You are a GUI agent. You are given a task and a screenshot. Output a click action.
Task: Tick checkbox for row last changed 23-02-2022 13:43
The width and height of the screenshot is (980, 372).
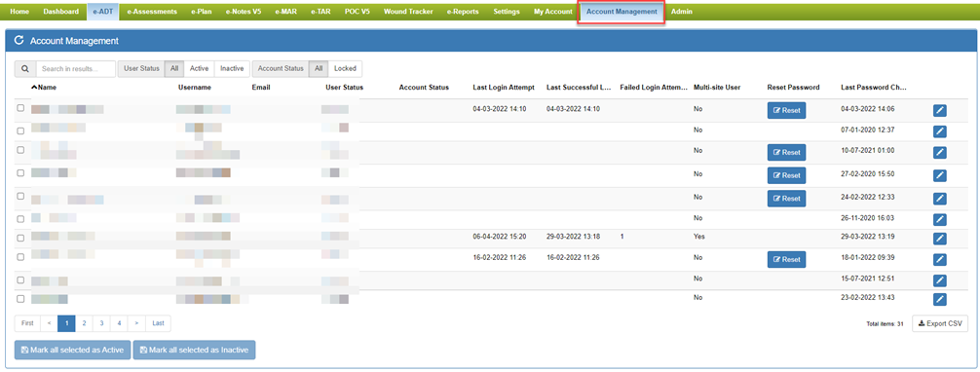pos(20,299)
